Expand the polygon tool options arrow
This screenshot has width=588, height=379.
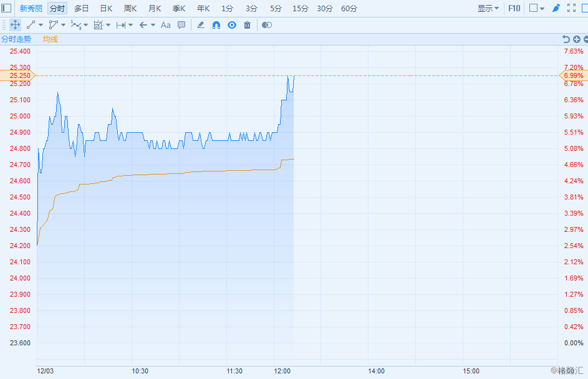(63, 25)
